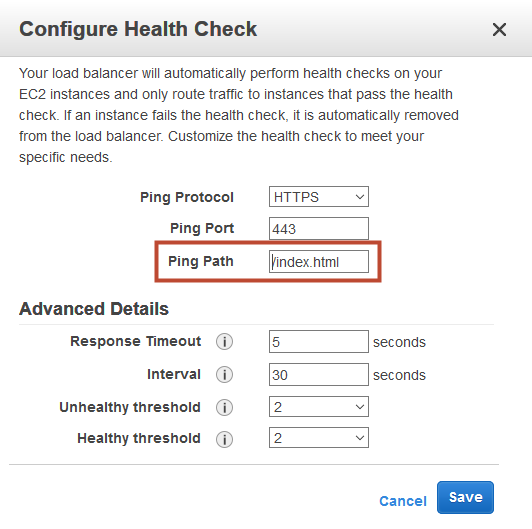Click into the Interval seconds field
This screenshot has height=529, width=532.
(x=319, y=375)
